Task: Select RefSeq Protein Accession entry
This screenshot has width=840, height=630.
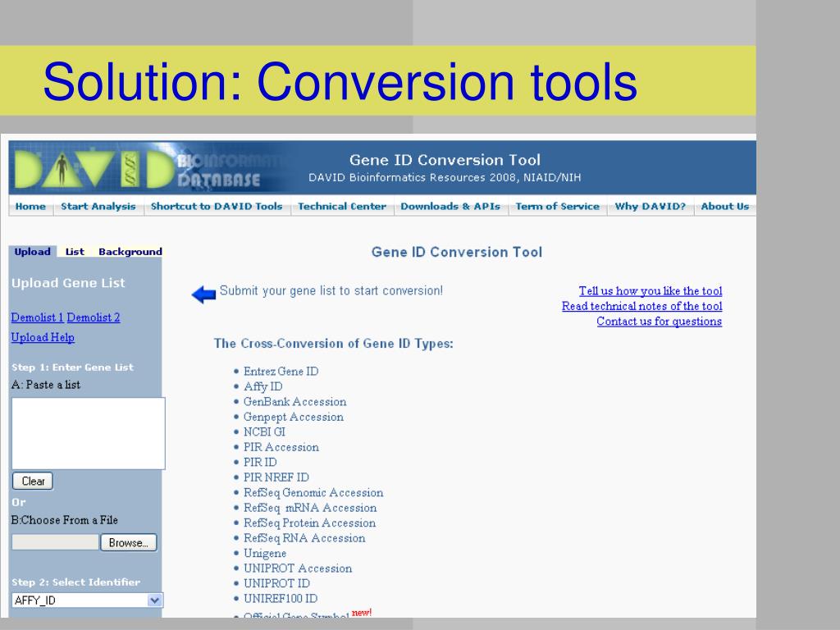Action: (x=309, y=523)
